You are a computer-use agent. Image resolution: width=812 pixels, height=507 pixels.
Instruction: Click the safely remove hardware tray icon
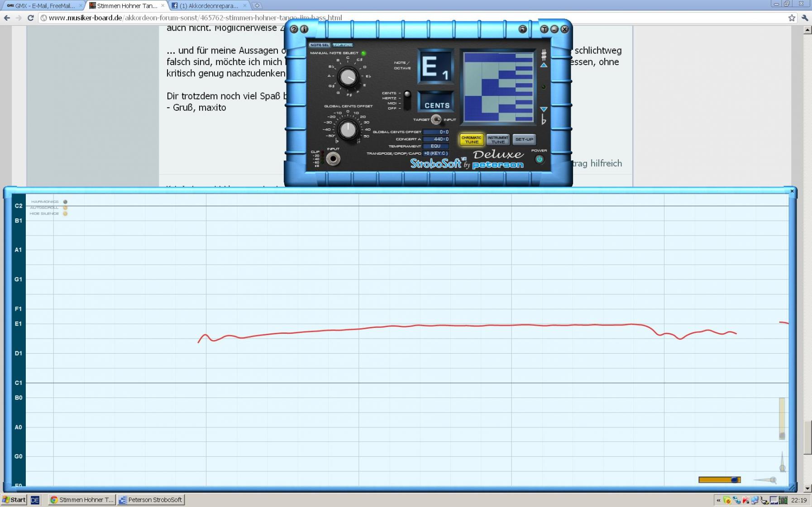(x=764, y=500)
